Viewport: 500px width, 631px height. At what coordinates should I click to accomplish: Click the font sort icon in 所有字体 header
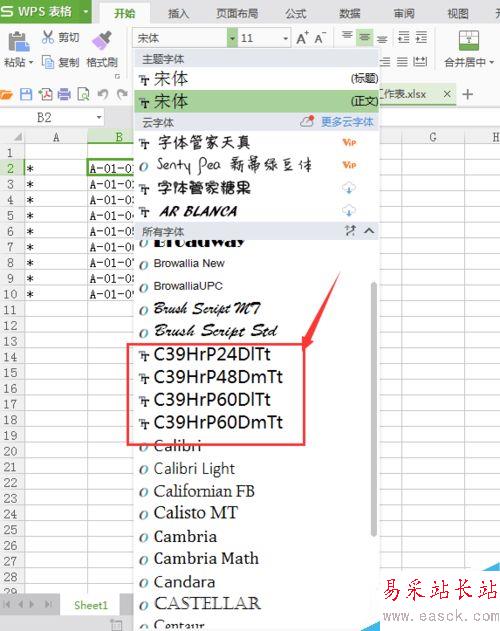click(350, 231)
